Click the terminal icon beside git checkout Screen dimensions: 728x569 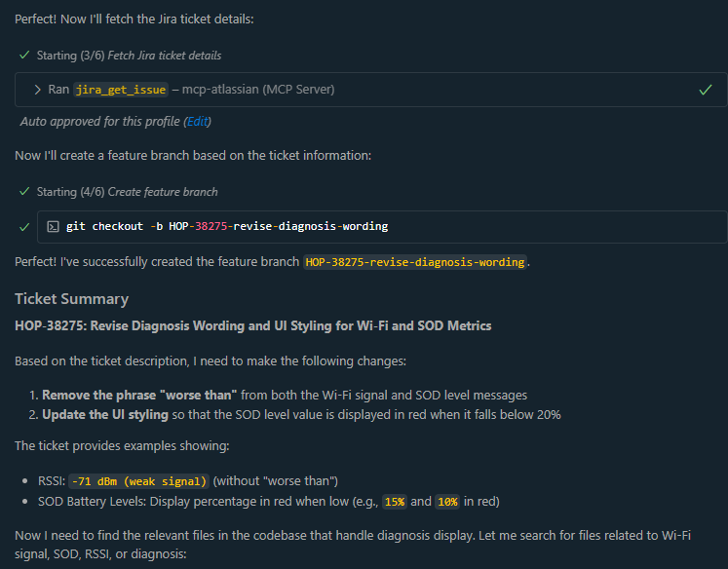pos(53,226)
